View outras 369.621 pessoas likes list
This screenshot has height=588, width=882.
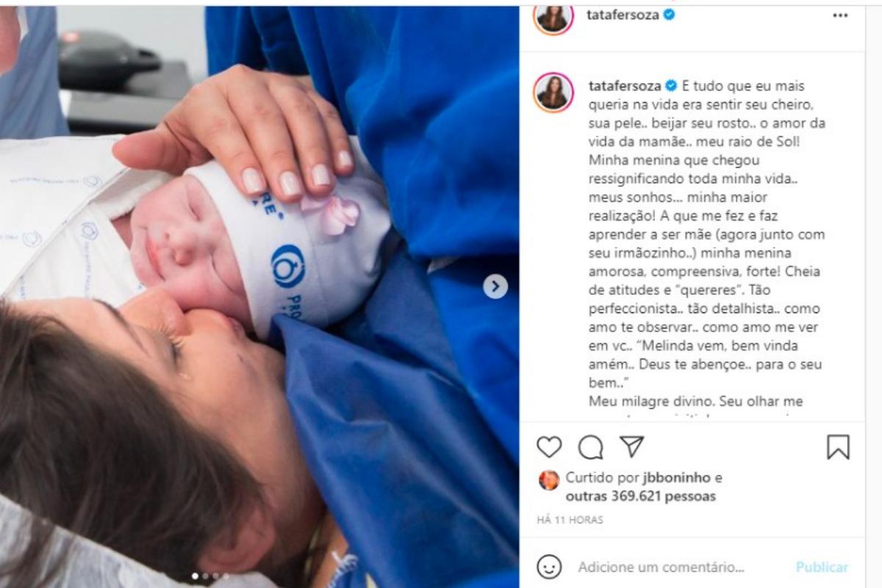tap(640, 496)
